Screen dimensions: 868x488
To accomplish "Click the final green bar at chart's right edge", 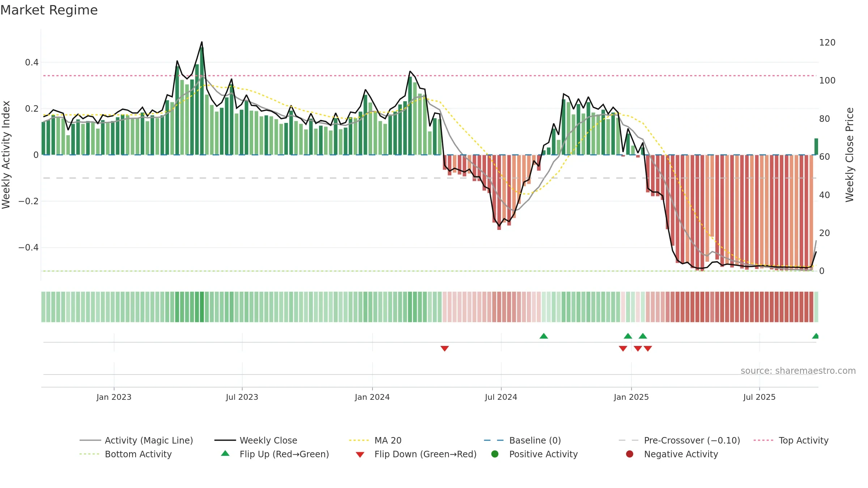I will 816,147.
